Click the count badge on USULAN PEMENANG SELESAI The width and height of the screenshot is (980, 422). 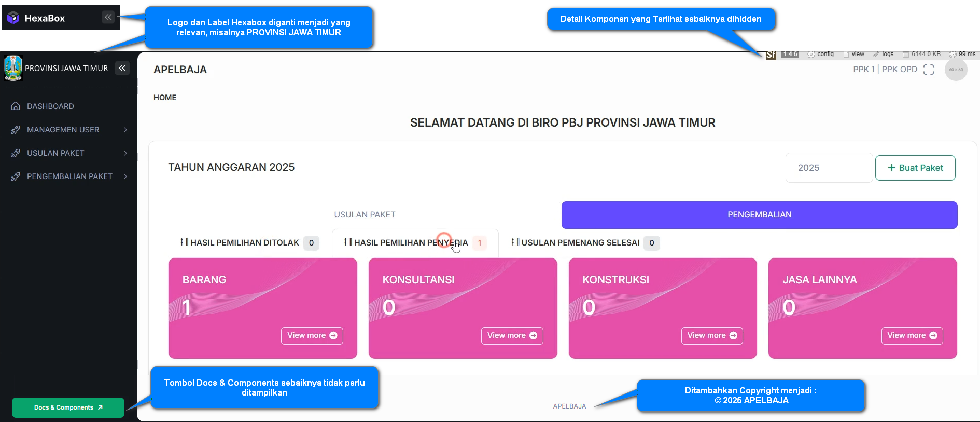tap(652, 243)
